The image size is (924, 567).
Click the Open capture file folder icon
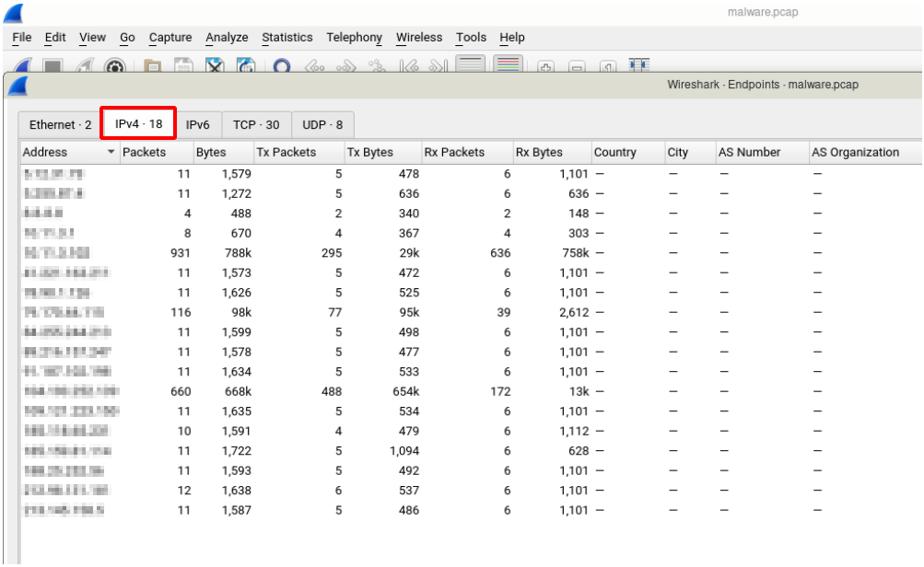click(x=153, y=66)
